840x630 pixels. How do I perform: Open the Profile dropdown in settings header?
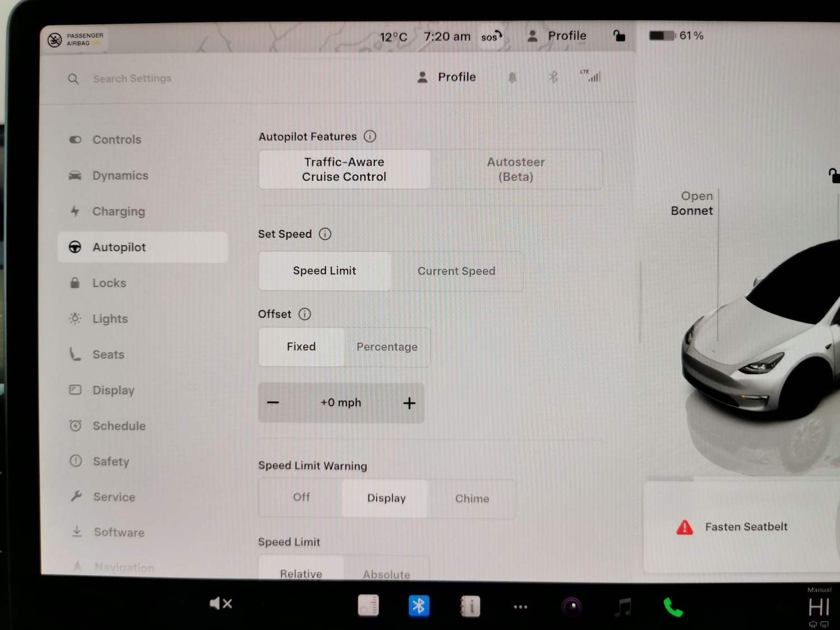point(447,77)
